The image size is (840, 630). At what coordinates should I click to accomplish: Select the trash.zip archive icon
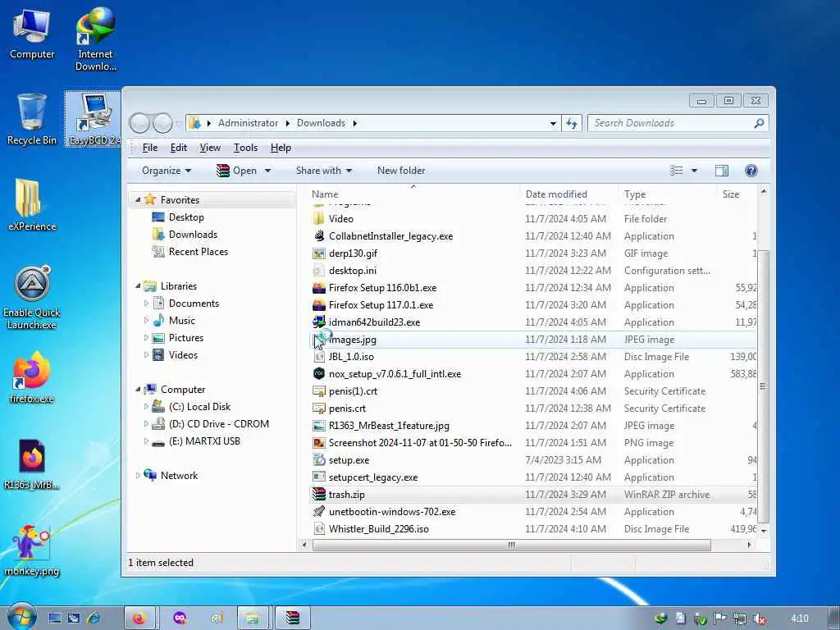tap(319, 495)
